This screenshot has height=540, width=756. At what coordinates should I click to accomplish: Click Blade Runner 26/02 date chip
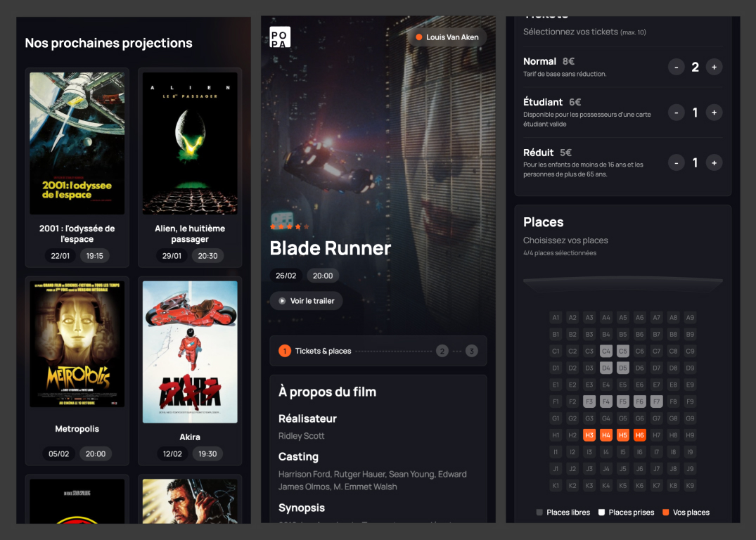pos(286,276)
